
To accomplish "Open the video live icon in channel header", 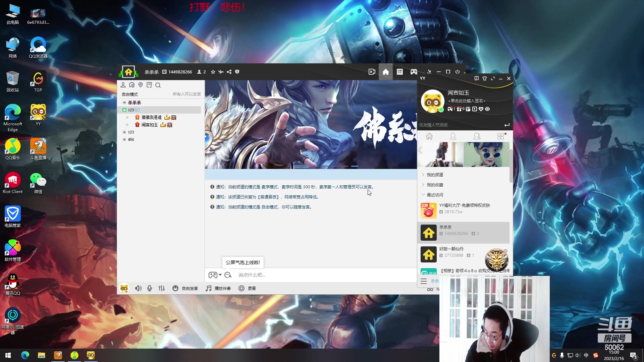I will [372, 72].
